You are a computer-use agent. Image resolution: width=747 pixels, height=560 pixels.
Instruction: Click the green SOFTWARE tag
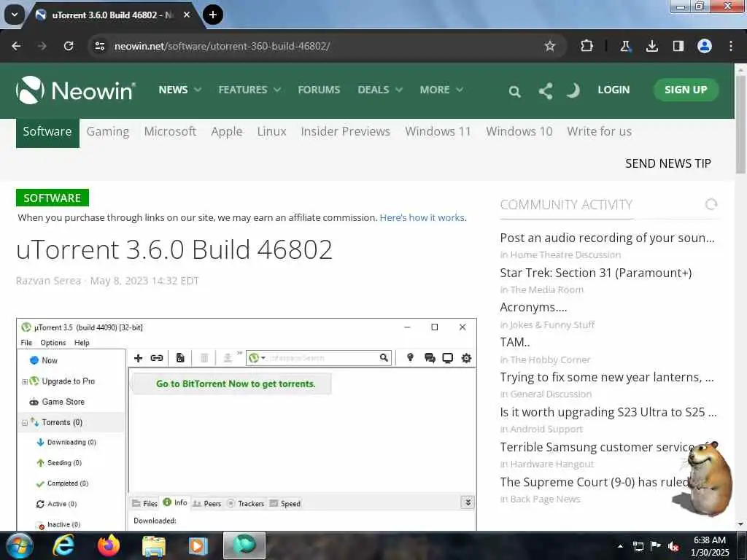(x=53, y=198)
